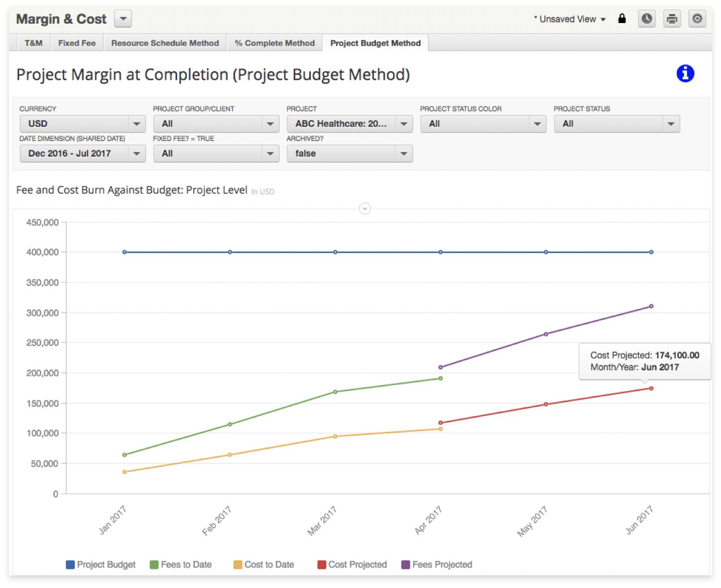This screenshot has height=588, width=721.
Task: Click the lock icon in header
Action: coord(622,19)
